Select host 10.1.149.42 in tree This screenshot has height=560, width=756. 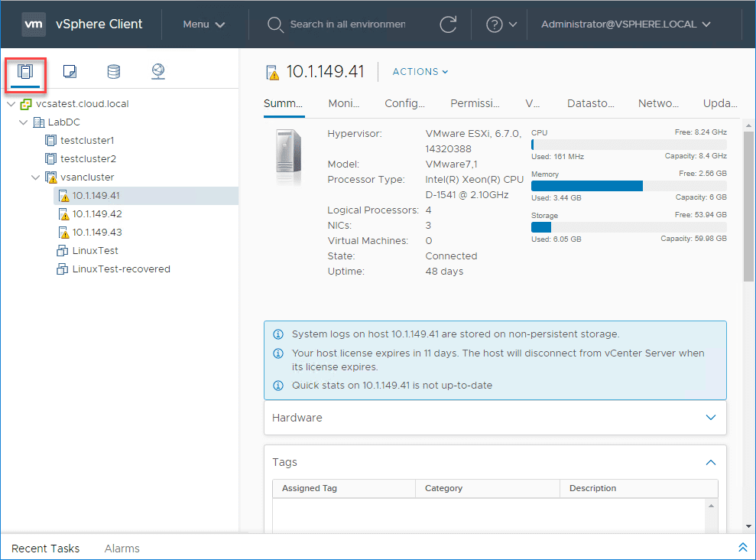point(97,214)
